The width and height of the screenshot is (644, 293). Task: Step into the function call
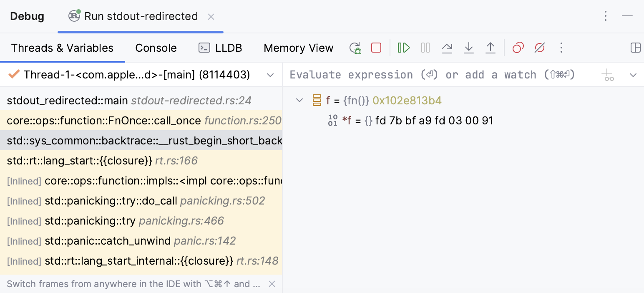tap(468, 47)
